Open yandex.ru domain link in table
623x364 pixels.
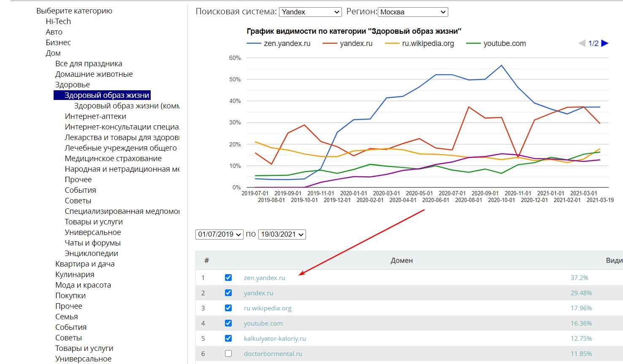pyautogui.click(x=258, y=293)
